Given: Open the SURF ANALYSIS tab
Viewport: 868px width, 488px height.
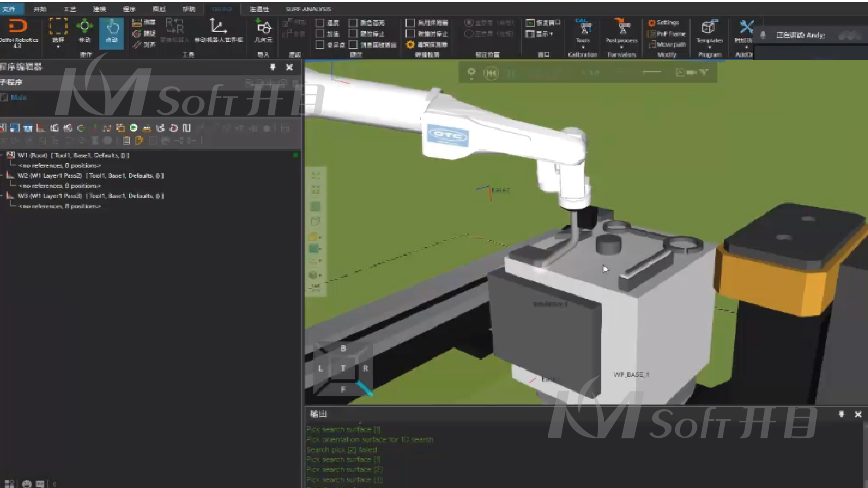Looking at the screenshot, I should pos(308,9).
